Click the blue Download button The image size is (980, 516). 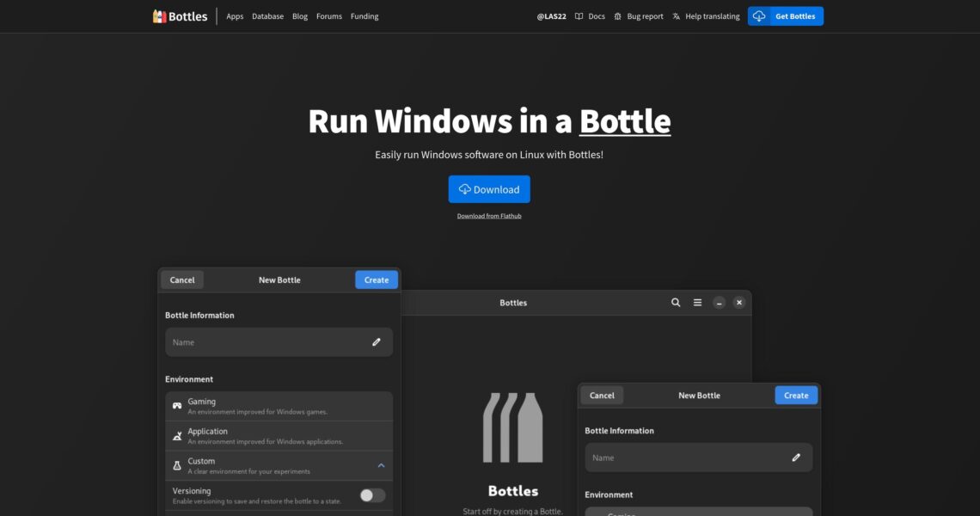(489, 189)
